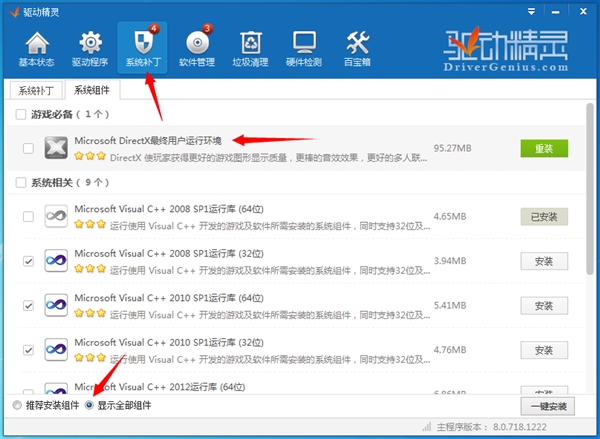Click 安装 for Visual C++ 2010 SP1 (64位)
Screen dimensions: 600x439
544,306
